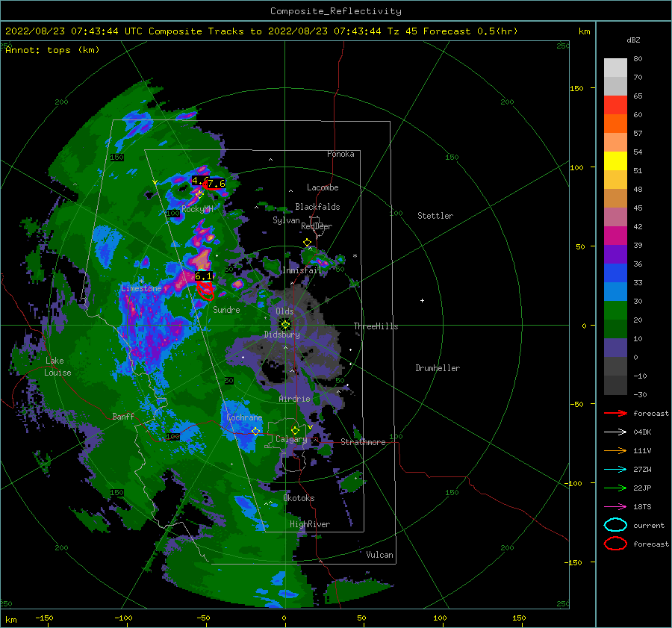Screen dimensions: 672x628
Task: Click the orange 111V arrow legend icon
Action: tap(615, 450)
